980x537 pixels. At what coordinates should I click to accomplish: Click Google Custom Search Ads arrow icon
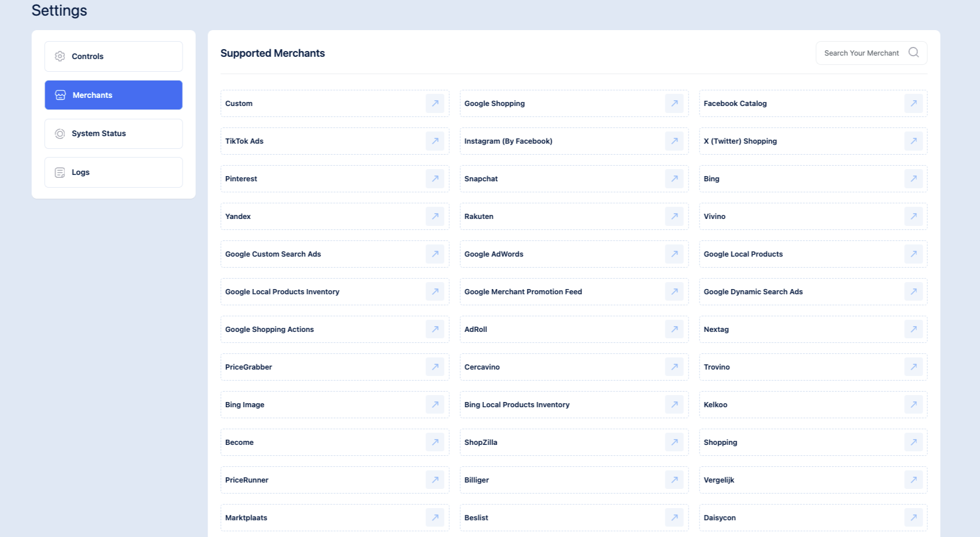pos(435,254)
